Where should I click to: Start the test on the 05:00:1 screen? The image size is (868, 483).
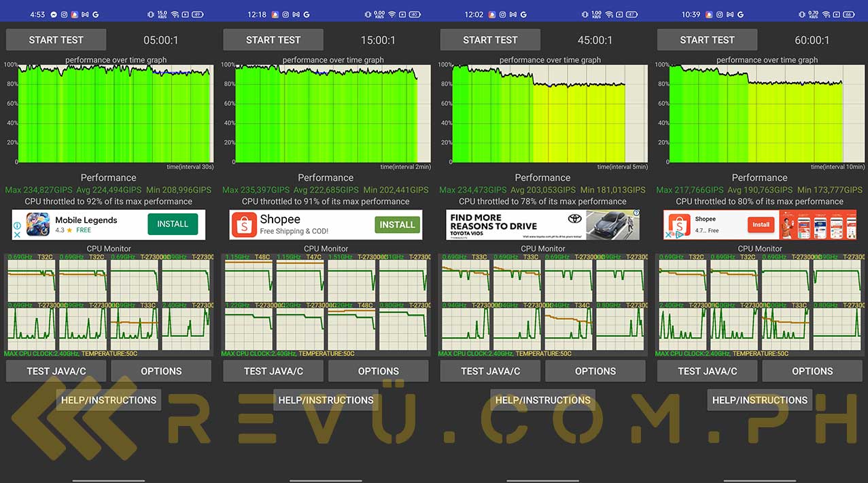point(56,40)
